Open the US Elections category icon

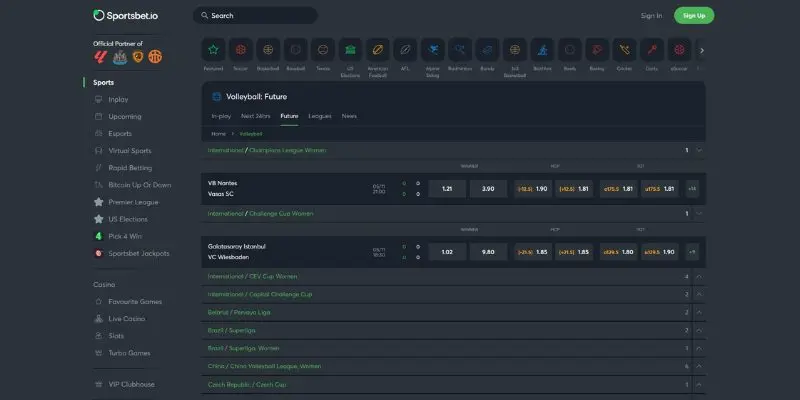coord(351,49)
